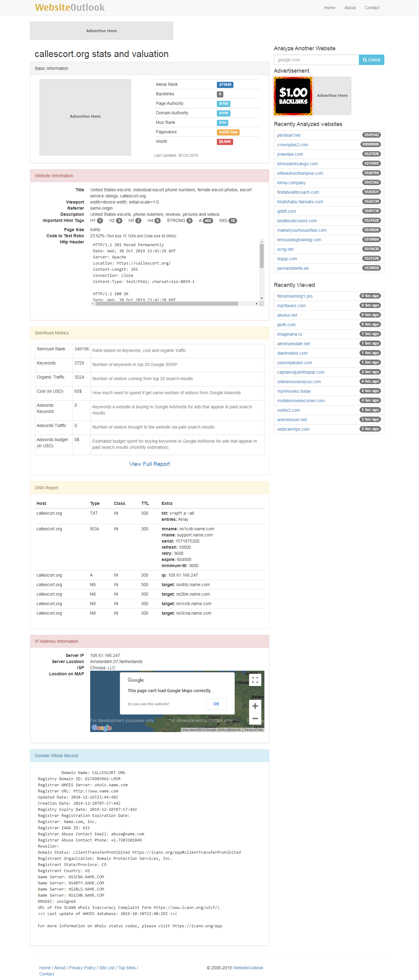The width and height of the screenshot is (419, 980).
Task: Open webcamrips.com link
Action: pos(293,429)
